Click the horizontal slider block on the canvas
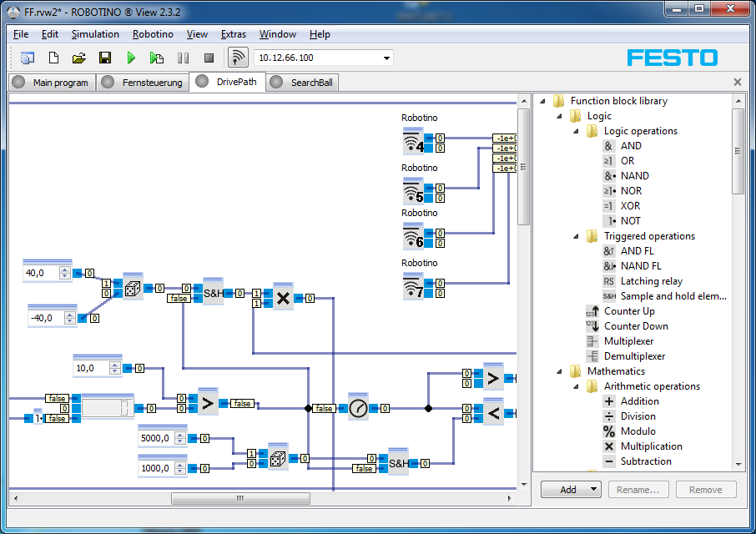 (107, 408)
